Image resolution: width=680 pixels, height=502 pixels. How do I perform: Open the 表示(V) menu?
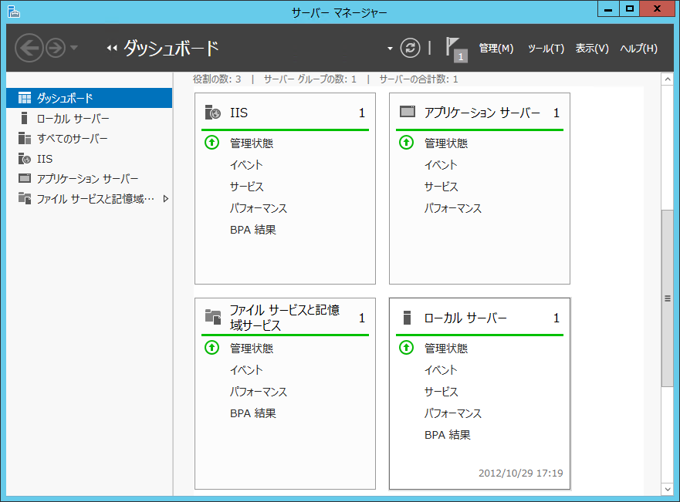(x=592, y=48)
